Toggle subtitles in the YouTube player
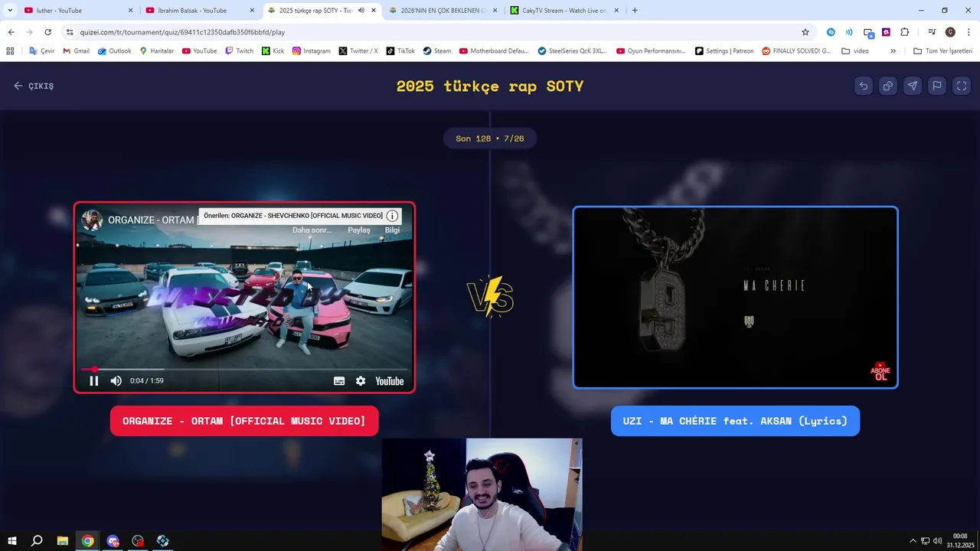The height and width of the screenshot is (551, 980). pyautogui.click(x=339, y=381)
